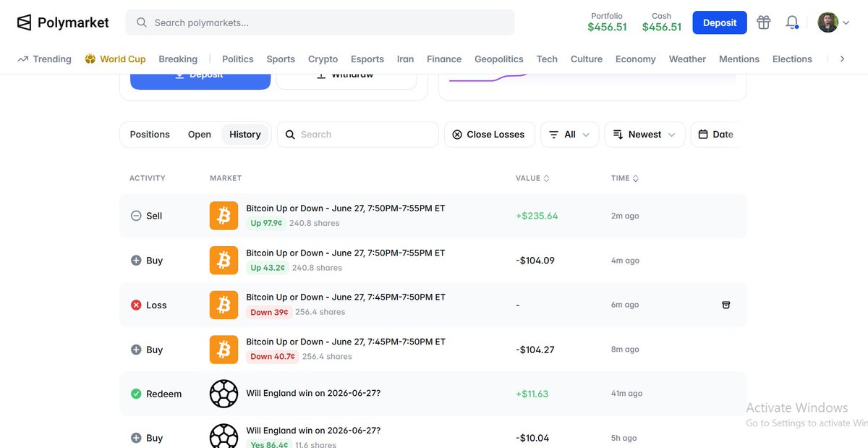
Task: Click the Up 43.2¢ badge
Action: [x=268, y=268]
